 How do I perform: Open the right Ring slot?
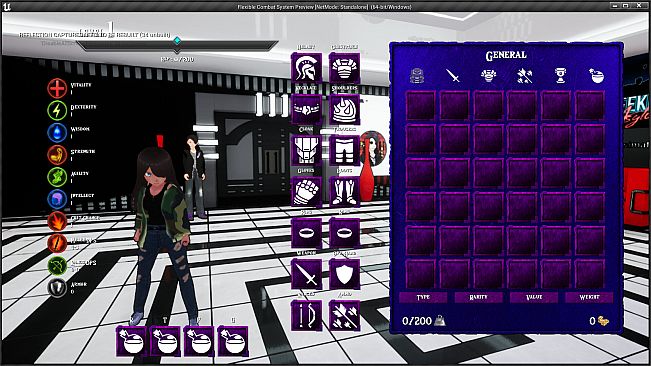(x=345, y=233)
